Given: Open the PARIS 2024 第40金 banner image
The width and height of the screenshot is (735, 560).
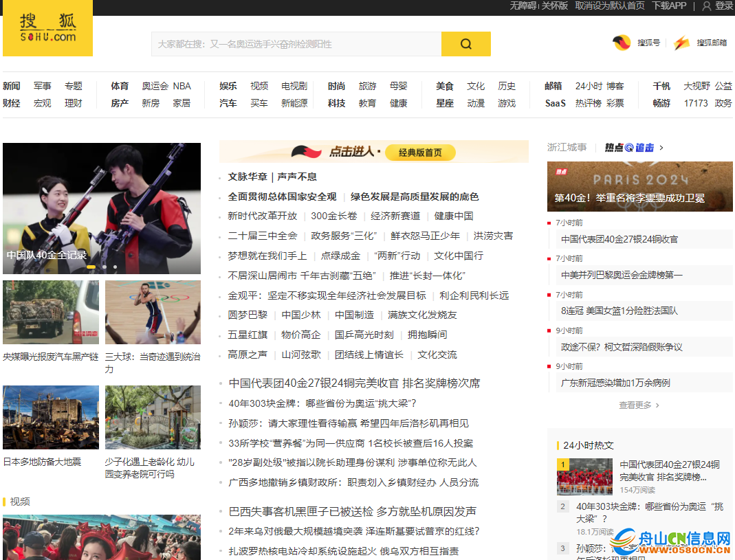Looking at the screenshot, I should coord(640,186).
